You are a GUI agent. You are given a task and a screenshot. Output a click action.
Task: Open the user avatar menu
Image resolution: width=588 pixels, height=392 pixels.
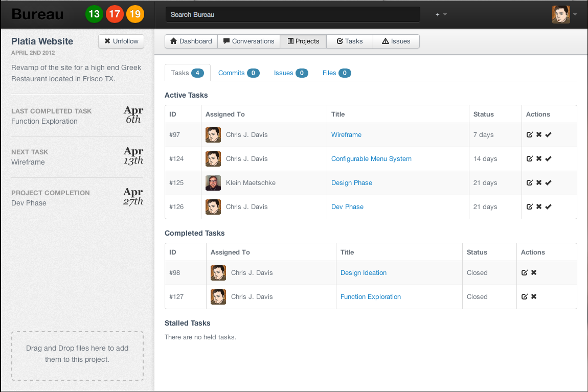(564, 14)
